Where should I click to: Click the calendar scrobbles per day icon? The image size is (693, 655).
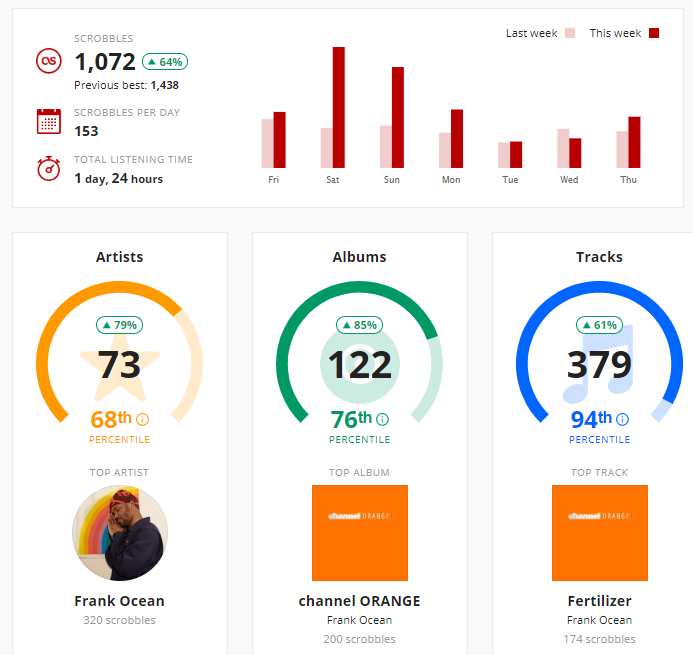(x=49, y=121)
